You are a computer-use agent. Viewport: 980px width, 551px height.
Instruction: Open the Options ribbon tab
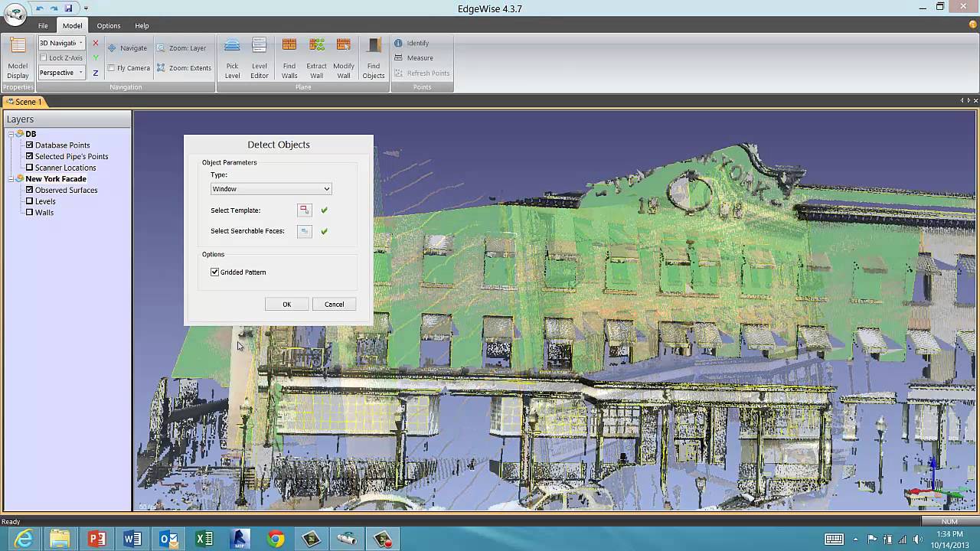click(109, 25)
